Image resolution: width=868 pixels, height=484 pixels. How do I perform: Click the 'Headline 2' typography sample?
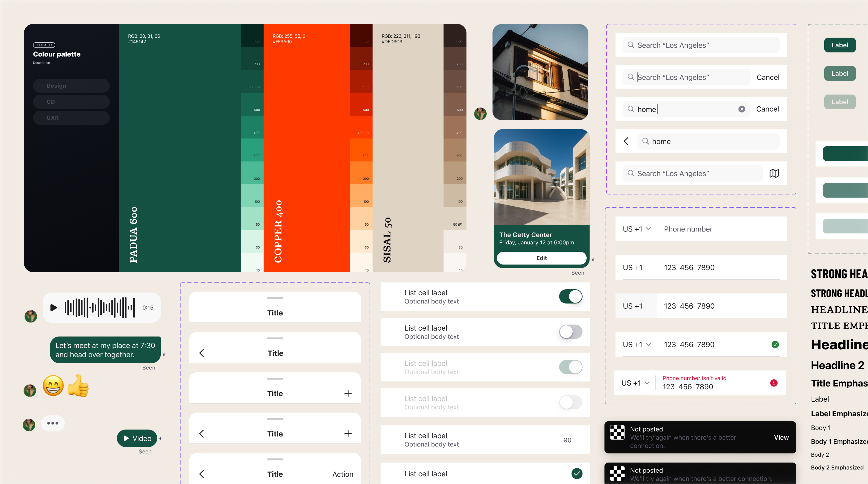837,365
